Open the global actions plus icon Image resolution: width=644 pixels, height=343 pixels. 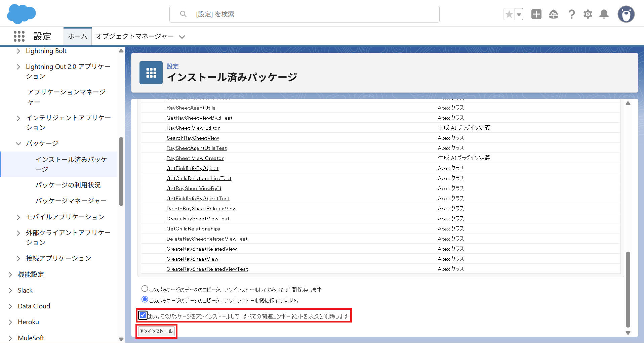[536, 14]
